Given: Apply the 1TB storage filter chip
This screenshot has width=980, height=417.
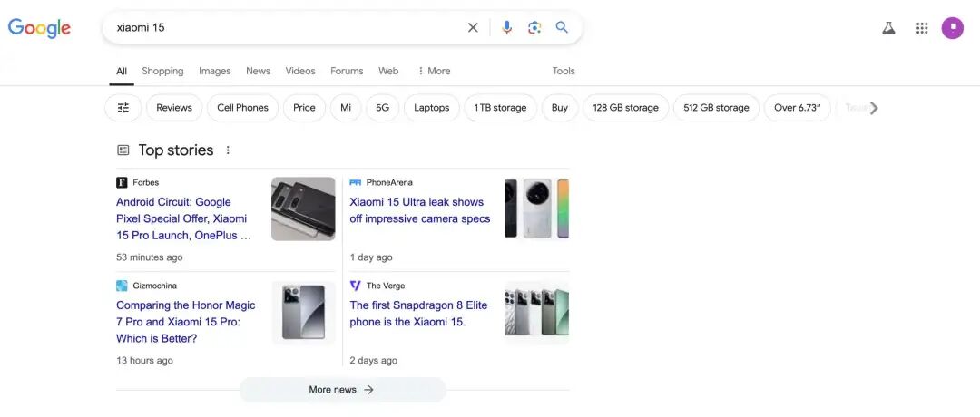Looking at the screenshot, I should (501, 107).
